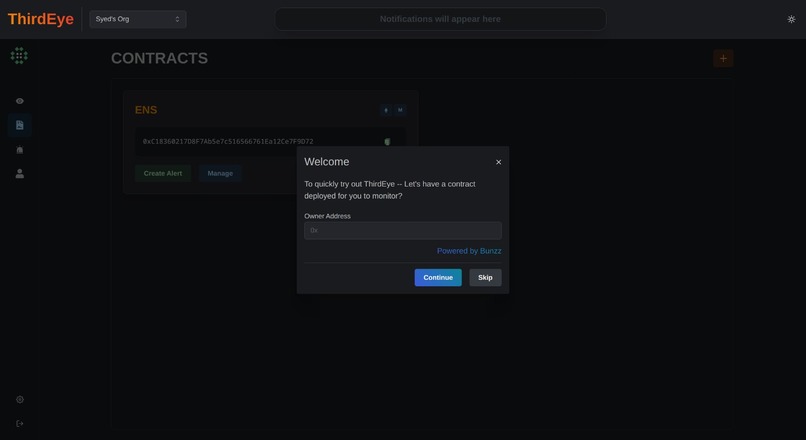Viewport: 806px width, 440px height.
Task: Click the Ethereum network badge on ENS
Action: [x=386, y=110]
